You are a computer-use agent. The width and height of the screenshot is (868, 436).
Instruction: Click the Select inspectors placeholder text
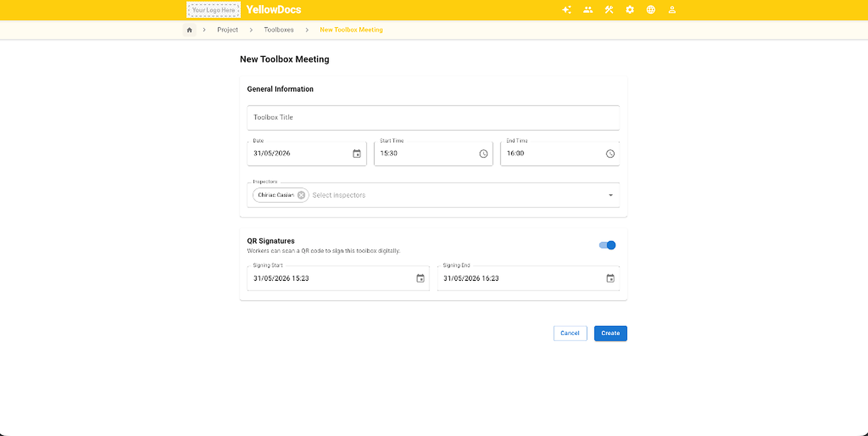339,195
